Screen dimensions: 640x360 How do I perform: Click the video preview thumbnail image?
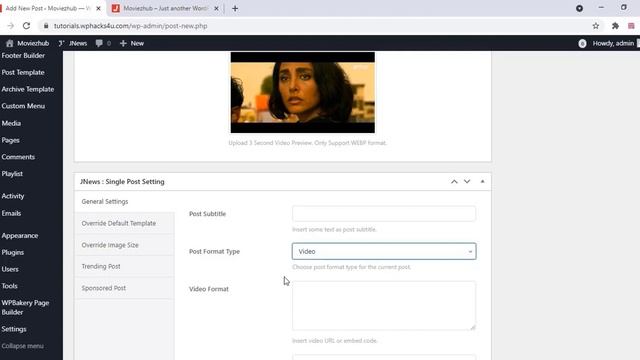click(x=302, y=92)
